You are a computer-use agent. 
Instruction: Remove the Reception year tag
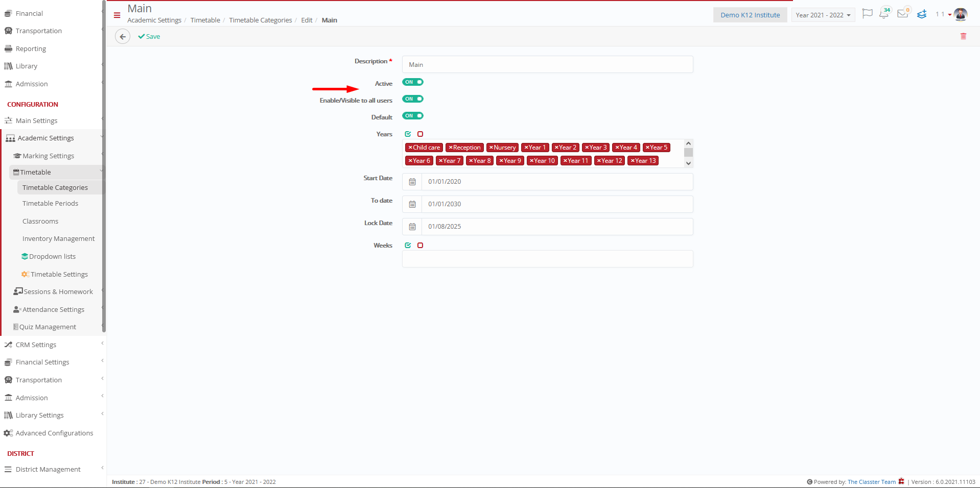point(451,148)
